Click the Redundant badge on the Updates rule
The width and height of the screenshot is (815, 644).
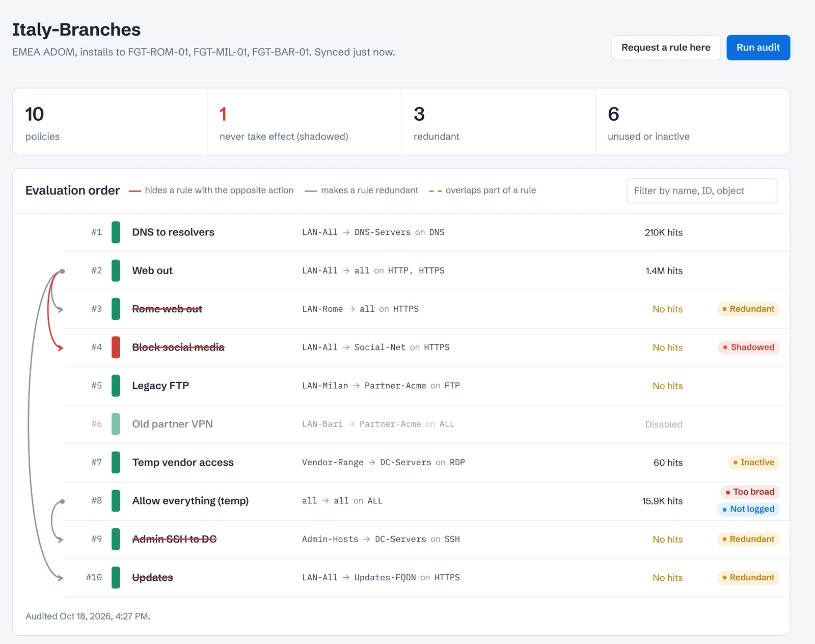point(748,578)
